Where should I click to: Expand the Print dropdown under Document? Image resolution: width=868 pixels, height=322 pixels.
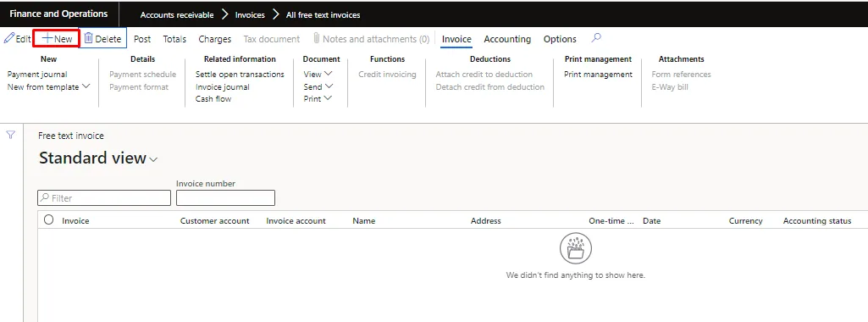318,98
